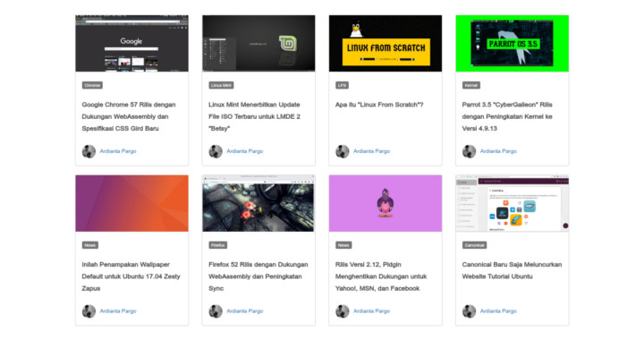Select the Canonical category tag
Screen dimensions: 644x340
pos(474,245)
